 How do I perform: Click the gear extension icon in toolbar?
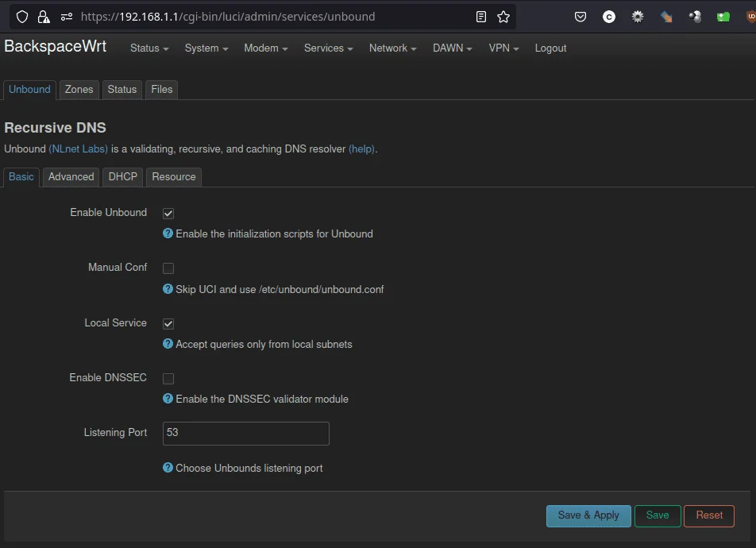click(638, 17)
